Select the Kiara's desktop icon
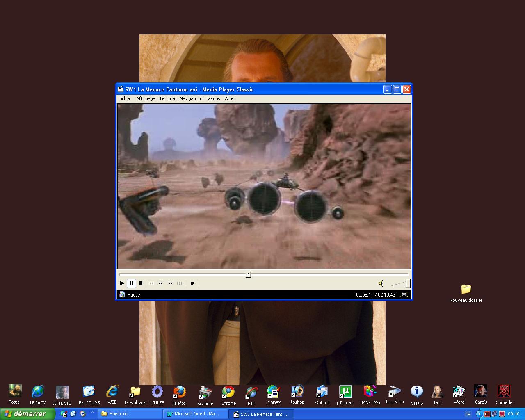Image resolution: width=525 pixels, height=420 pixels. coord(480,395)
